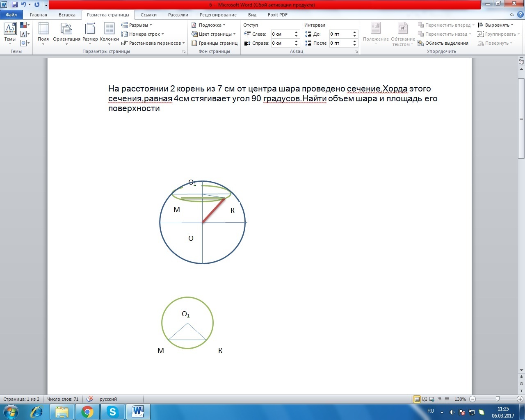Click the Число слов: 71 counter
Viewport: 525px width, 420px height.
[x=63, y=399]
